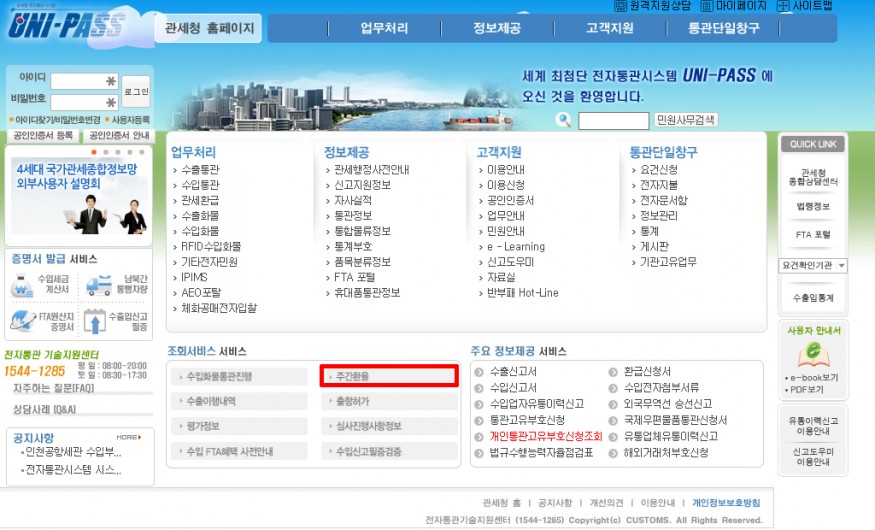
Task: Click the e-book user guide icon
Action: coord(813,354)
